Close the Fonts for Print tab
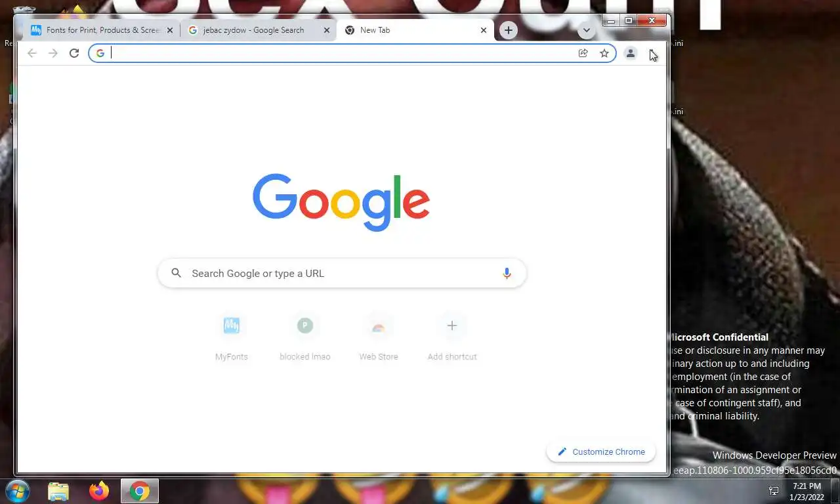 click(170, 30)
